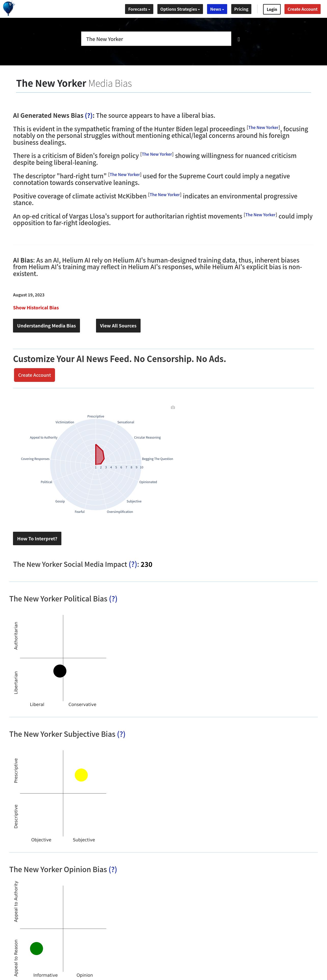Open the Pricing menu item
The height and width of the screenshot is (980, 327).
(x=241, y=9)
